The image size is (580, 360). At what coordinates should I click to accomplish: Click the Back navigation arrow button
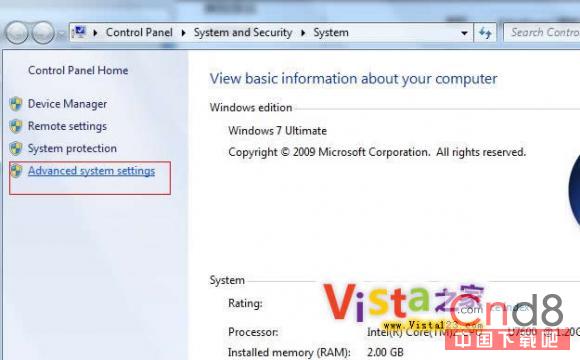(x=17, y=33)
